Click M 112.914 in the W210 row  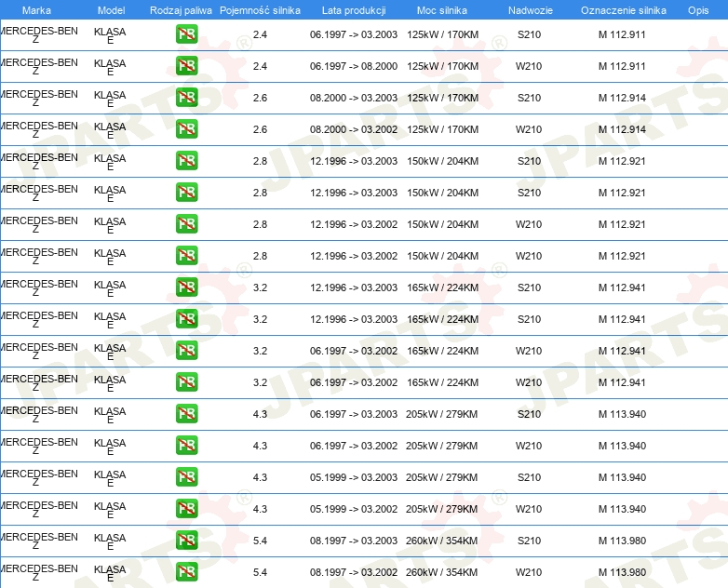click(x=622, y=129)
